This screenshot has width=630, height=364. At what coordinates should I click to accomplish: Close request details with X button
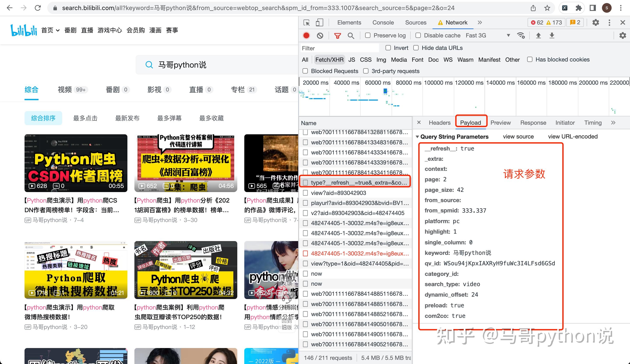(419, 122)
